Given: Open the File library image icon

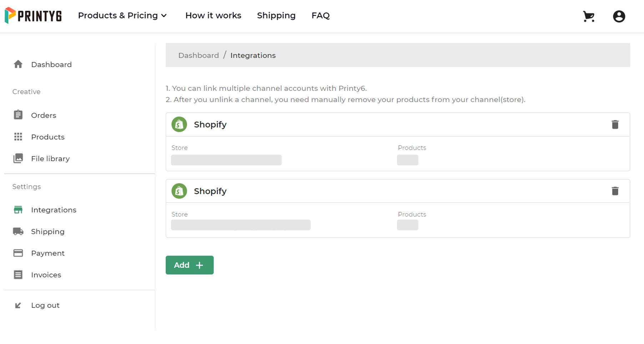Looking at the screenshot, I should pyautogui.click(x=18, y=159).
